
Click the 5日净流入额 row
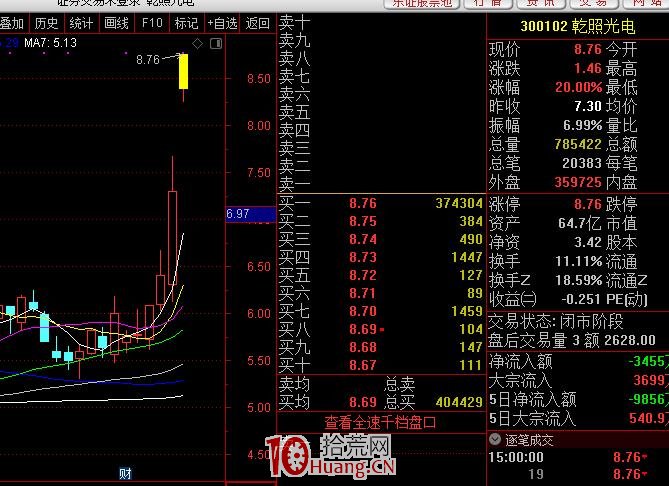coord(578,399)
